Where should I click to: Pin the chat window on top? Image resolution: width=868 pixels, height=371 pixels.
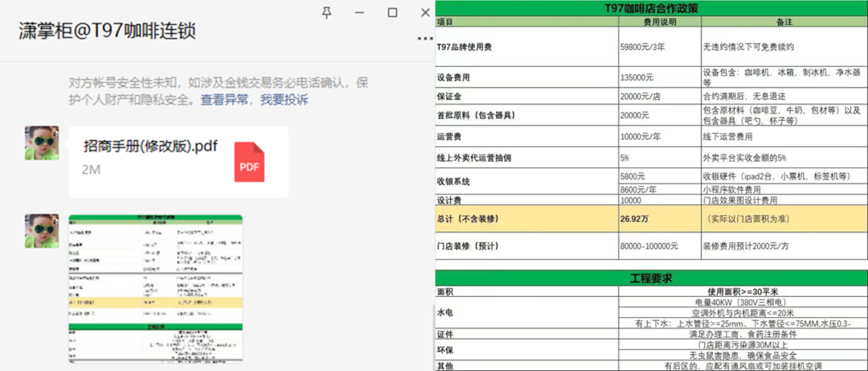tap(326, 12)
